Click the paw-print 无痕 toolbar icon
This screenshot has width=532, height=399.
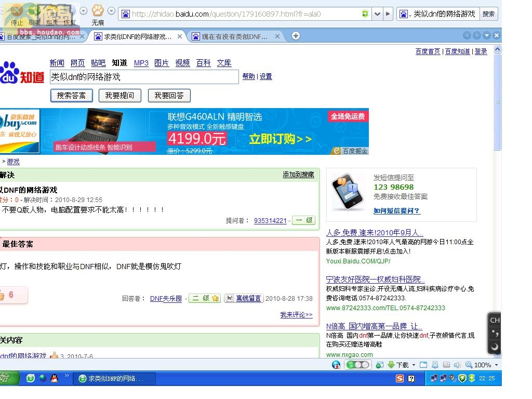click(98, 11)
